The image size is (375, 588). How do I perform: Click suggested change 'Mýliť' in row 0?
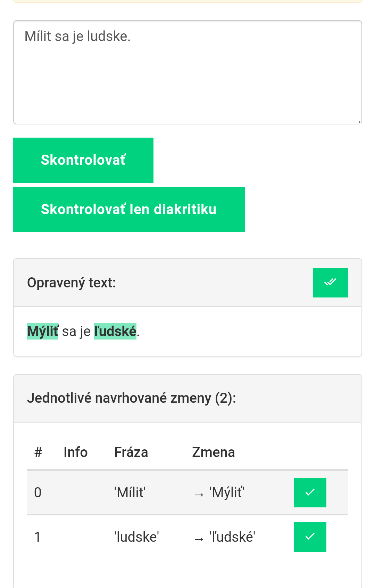click(x=227, y=492)
